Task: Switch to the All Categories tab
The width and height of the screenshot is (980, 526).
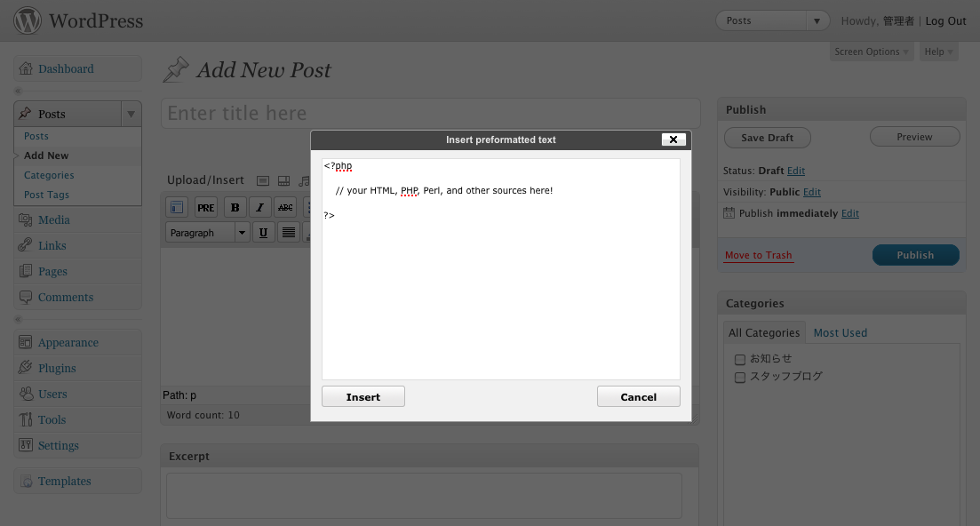Action: pos(764,333)
